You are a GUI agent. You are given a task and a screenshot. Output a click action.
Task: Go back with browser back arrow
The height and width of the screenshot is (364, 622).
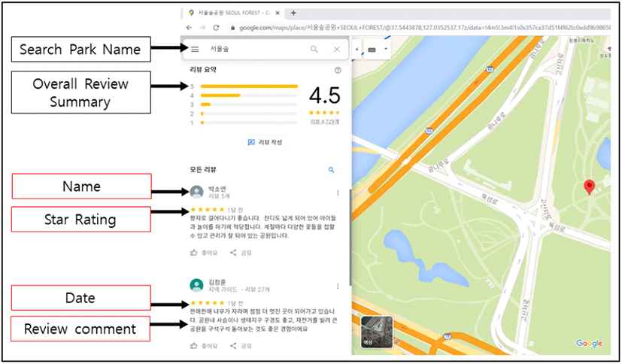pyautogui.click(x=189, y=28)
